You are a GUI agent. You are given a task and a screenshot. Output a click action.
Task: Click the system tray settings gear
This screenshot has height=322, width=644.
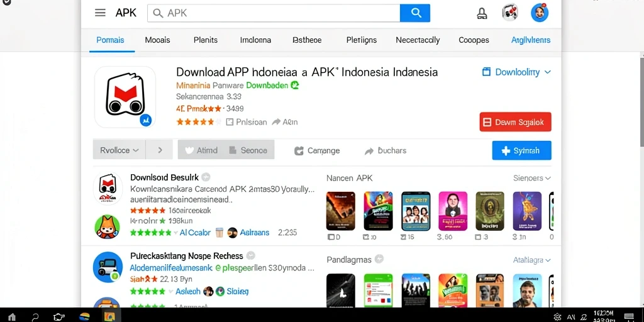(557, 317)
